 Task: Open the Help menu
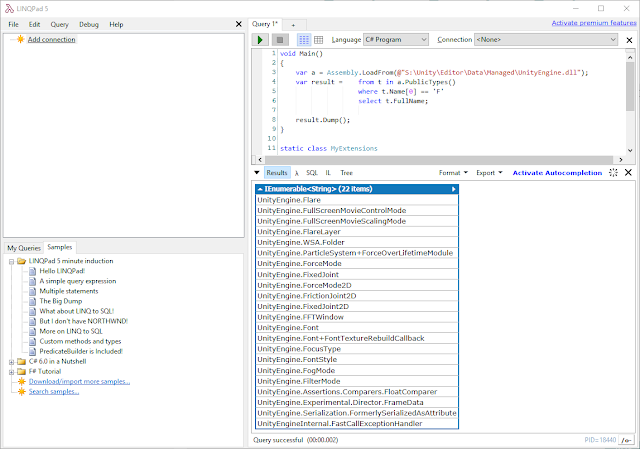click(116, 24)
